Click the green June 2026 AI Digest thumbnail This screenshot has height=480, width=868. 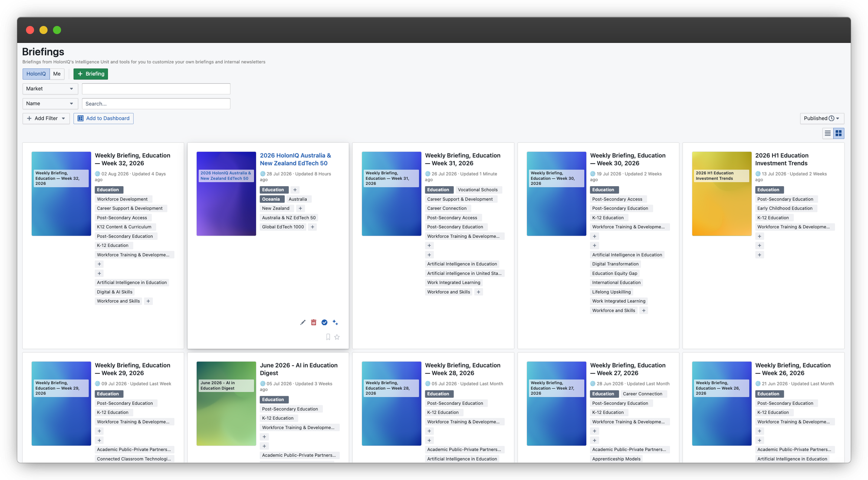coord(226,404)
